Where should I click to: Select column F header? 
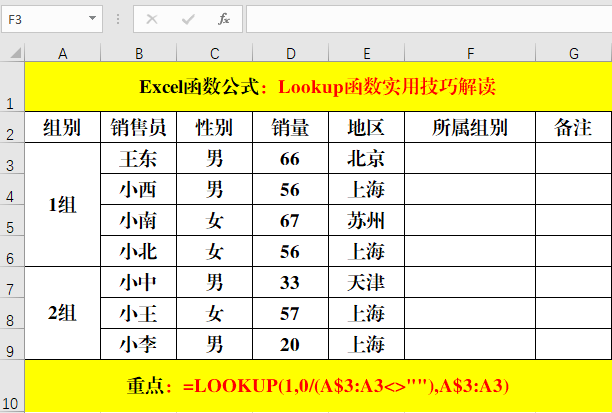(x=470, y=53)
